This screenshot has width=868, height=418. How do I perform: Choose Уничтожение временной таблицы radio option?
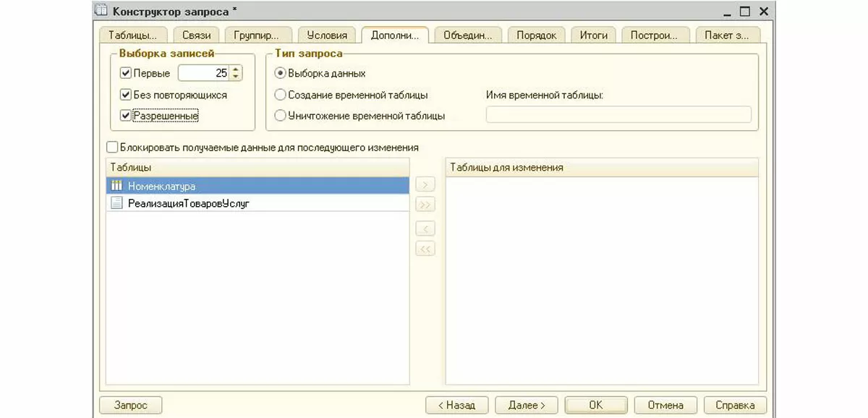[280, 116]
